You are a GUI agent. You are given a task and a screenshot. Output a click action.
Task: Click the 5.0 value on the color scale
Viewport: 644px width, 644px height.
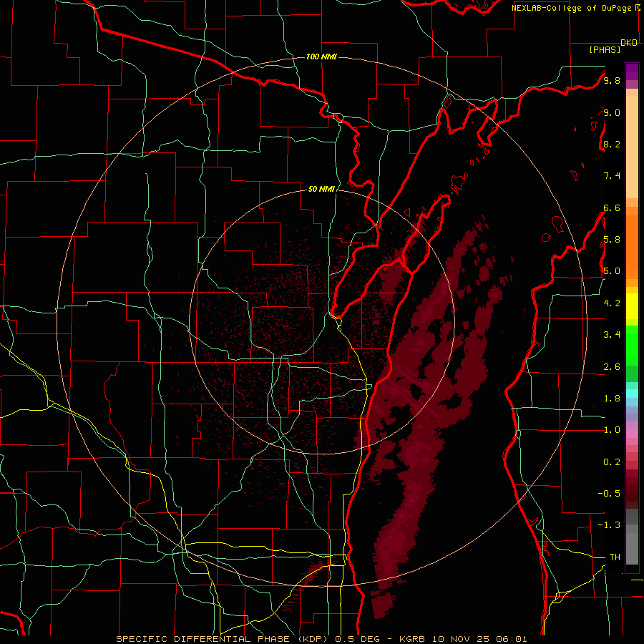coord(612,271)
